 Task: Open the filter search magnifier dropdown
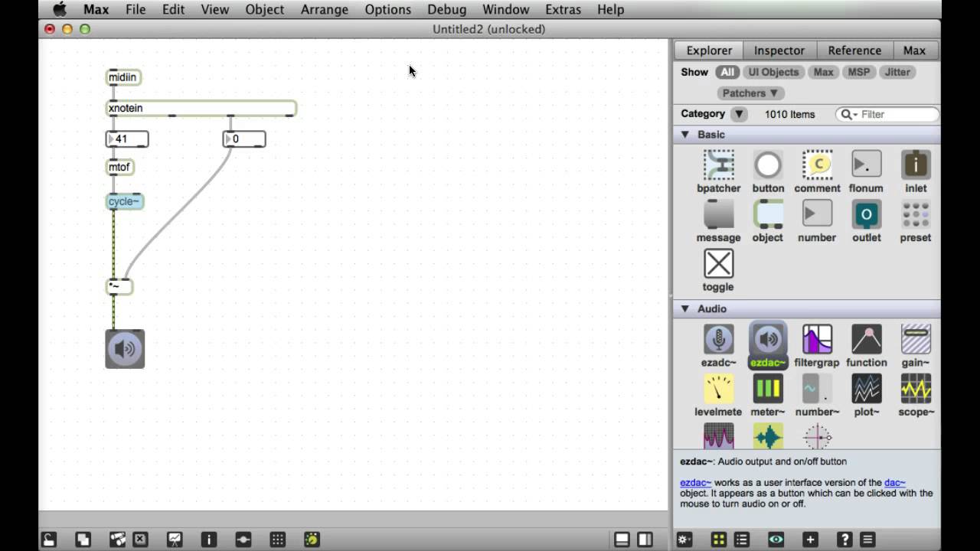tap(848, 114)
